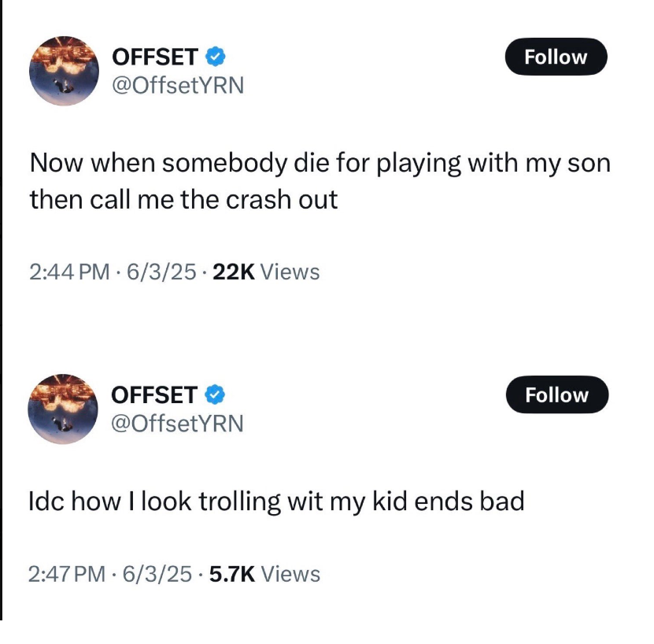Click the 6/3/25 date on the top tweet
This screenshot has width=654, height=644.
(x=161, y=272)
